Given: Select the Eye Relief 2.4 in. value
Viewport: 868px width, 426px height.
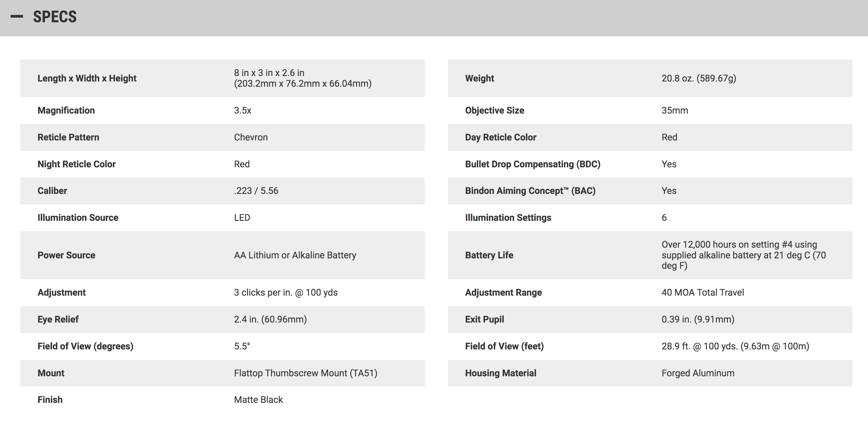Looking at the screenshot, I should pos(270,320).
